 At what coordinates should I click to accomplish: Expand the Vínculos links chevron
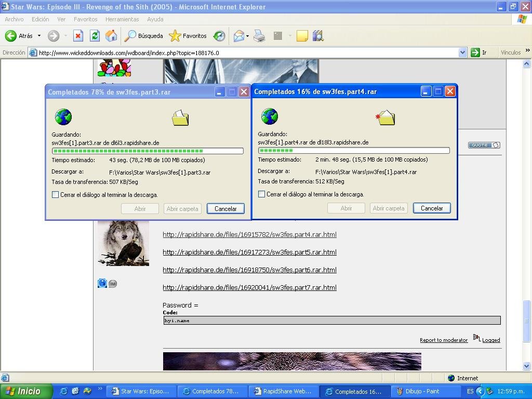(528, 50)
